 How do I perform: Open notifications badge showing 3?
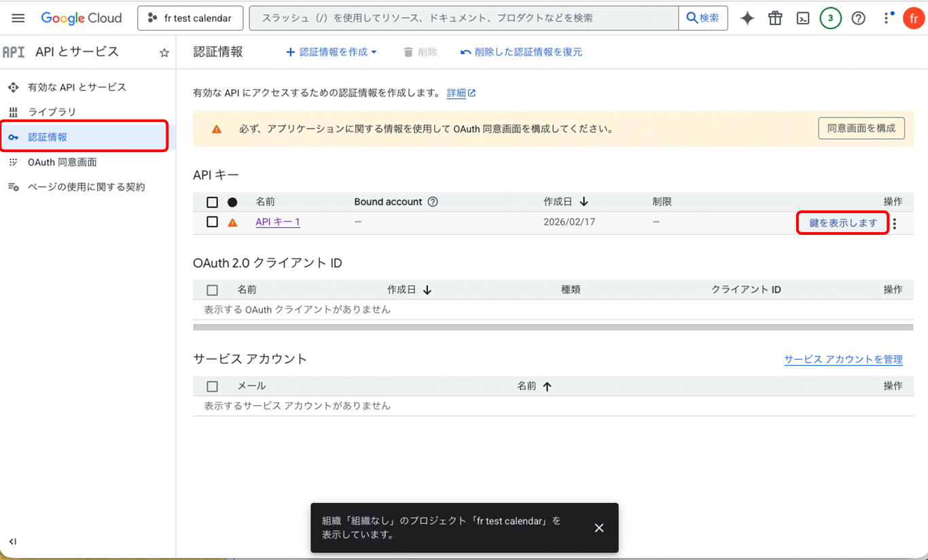pos(830,18)
